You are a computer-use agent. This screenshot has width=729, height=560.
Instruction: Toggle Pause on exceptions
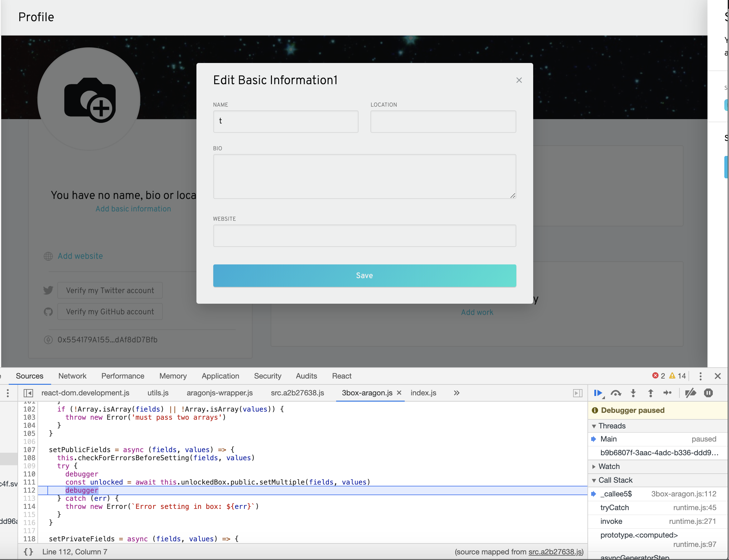(708, 393)
